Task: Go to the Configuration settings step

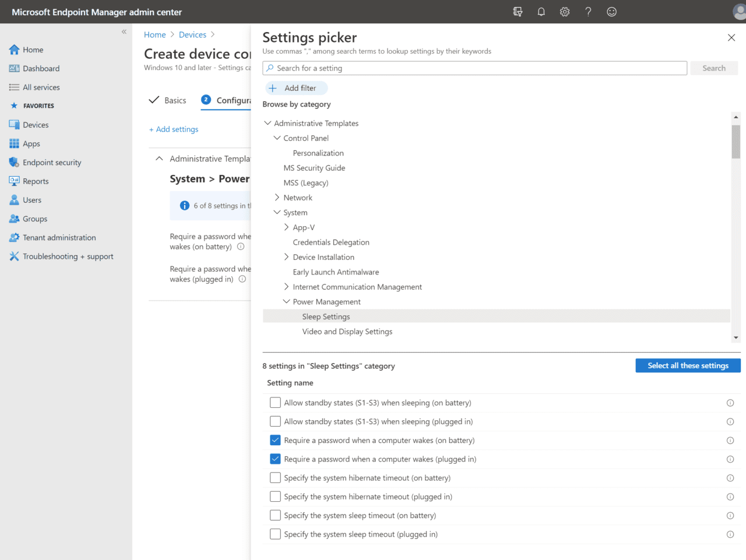Action: 226,100
